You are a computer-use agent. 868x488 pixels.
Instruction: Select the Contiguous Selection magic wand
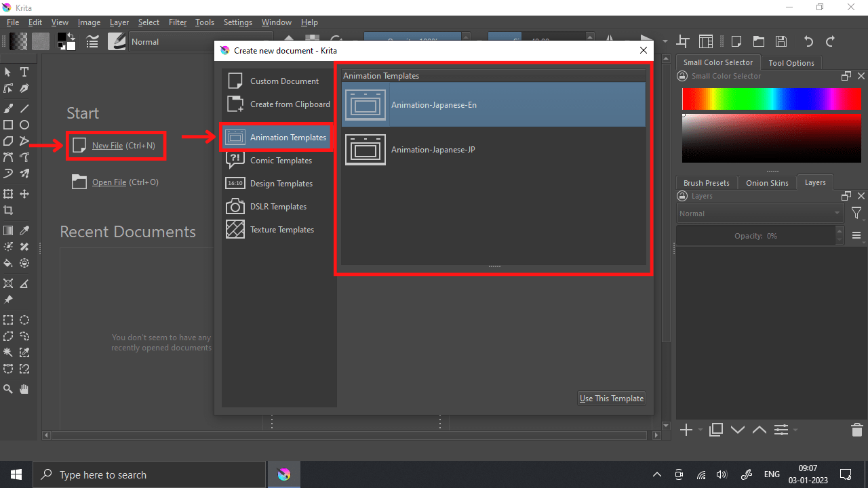pos(8,352)
